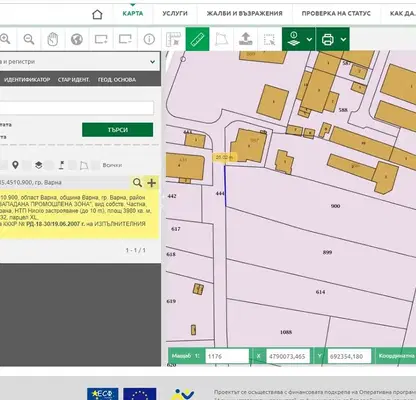The height and width of the screenshot is (400, 416).
Task: Click parcel 619 label on map
Action: tap(171, 301)
